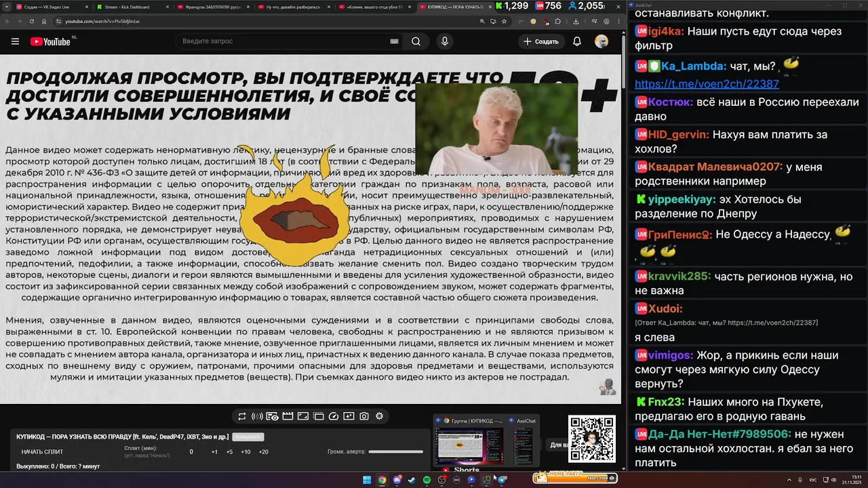Start voice search with the microphone icon
868x488 pixels.
point(445,41)
